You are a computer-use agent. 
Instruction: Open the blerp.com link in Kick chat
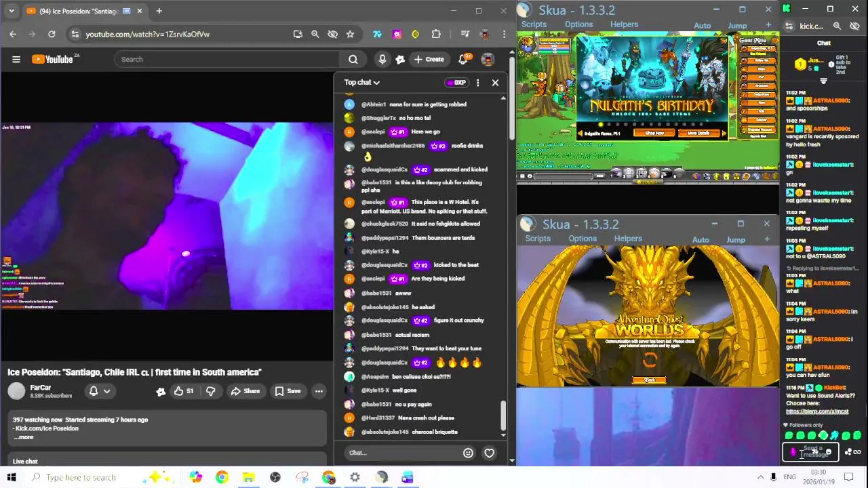tap(817, 411)
